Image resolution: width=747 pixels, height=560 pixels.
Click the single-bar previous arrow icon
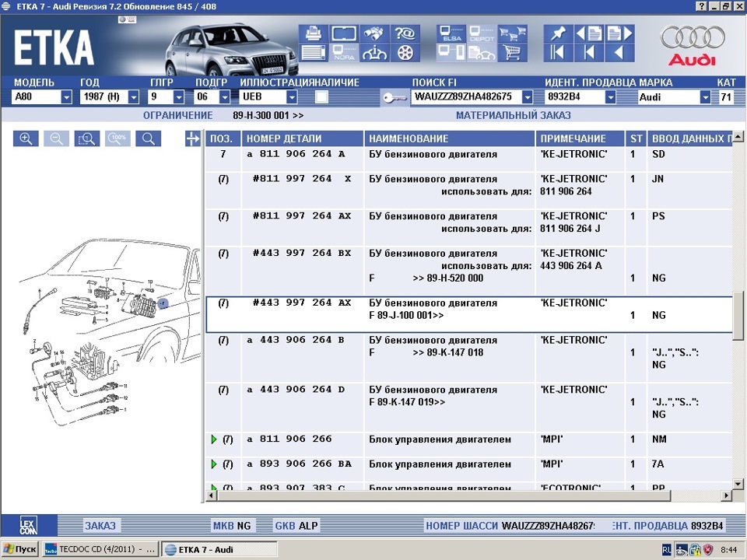click(589, 53)
